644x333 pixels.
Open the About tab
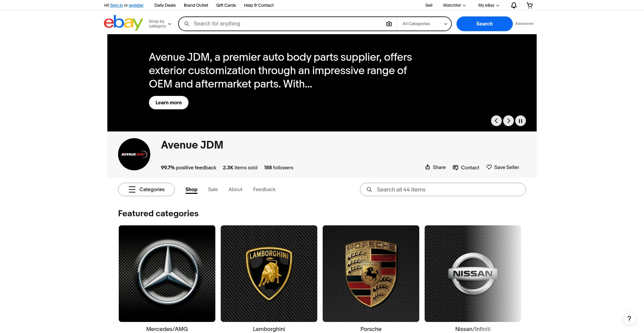pos(235,189)
